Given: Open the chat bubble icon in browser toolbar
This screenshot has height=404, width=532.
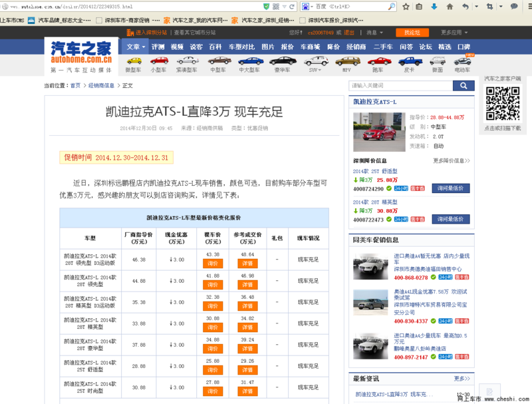Looking at the screenshot, I should (514, 7).
